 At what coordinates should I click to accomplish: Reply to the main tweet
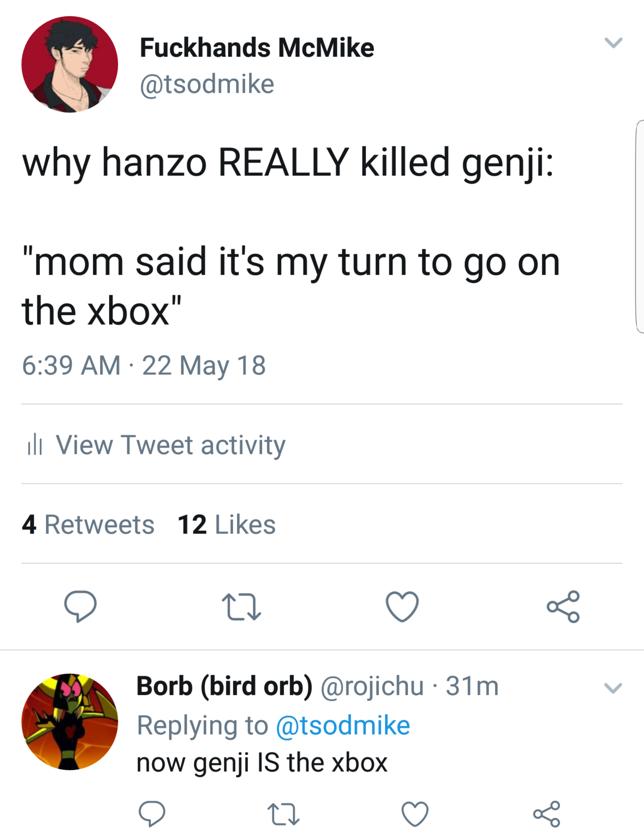tap(80, 606)
